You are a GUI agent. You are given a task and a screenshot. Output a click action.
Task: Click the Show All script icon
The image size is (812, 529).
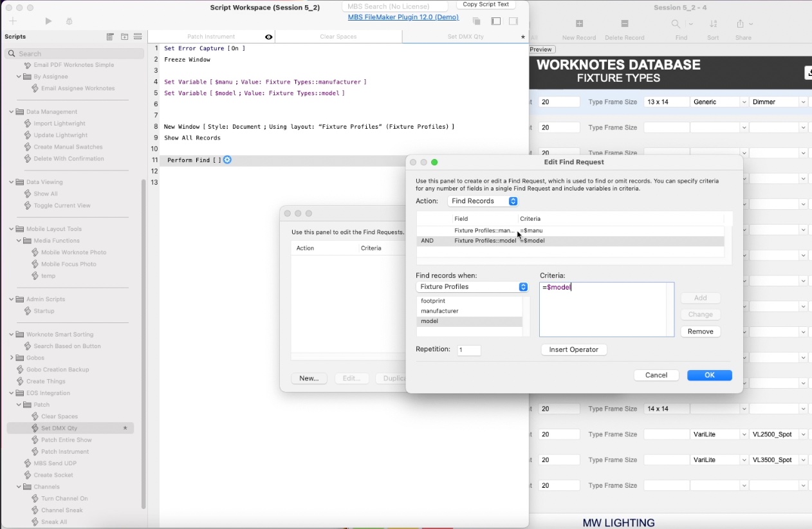(x=28, y=194)
